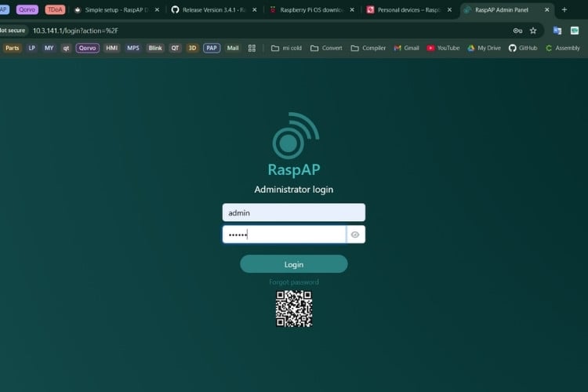
Task: Expand the mi cold bookmark folder
Action: click(286, 48)
